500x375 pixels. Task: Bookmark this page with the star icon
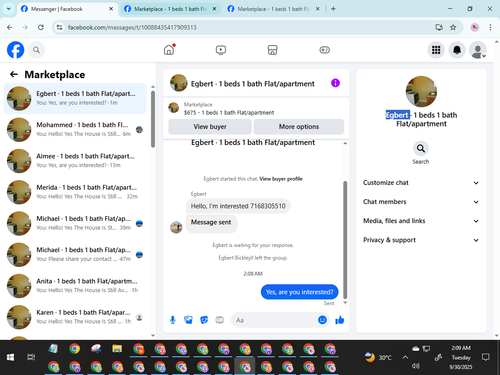[453, 27]
